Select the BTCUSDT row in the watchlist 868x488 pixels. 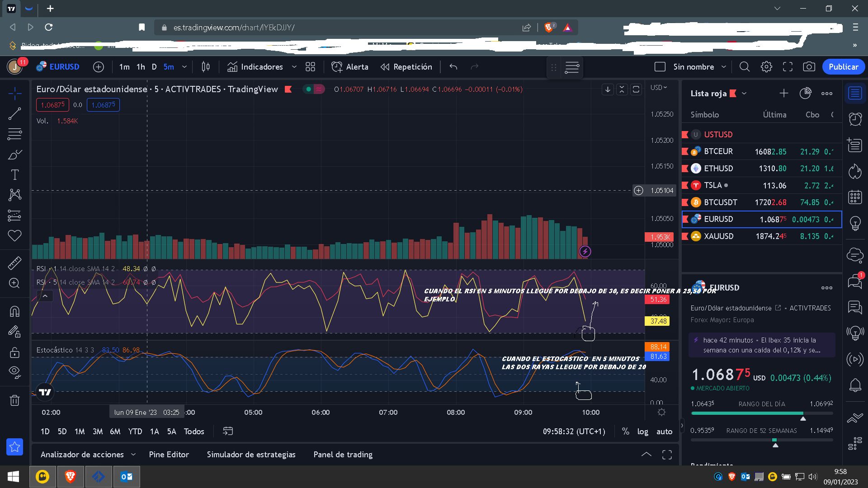coord(721,202)
